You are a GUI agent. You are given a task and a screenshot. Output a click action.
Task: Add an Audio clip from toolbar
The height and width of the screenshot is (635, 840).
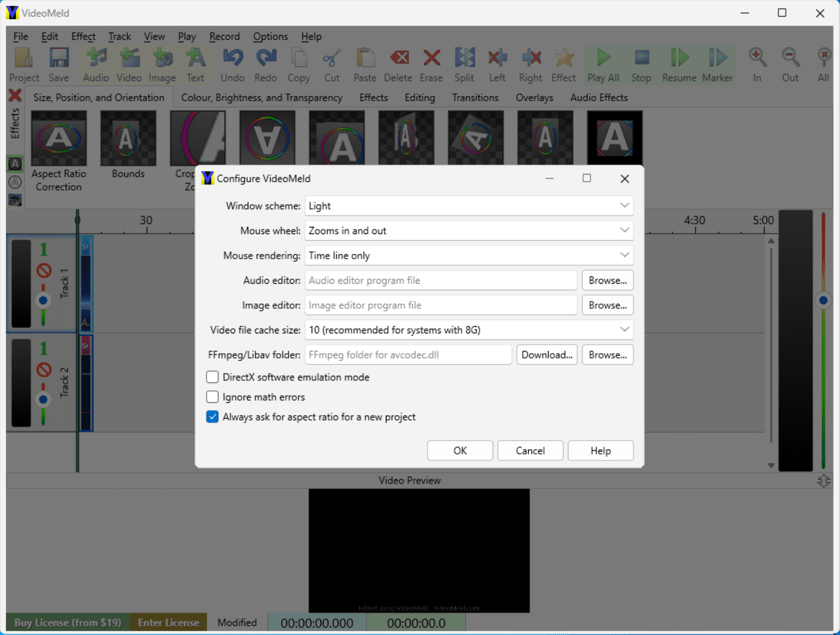click(96, 65)
